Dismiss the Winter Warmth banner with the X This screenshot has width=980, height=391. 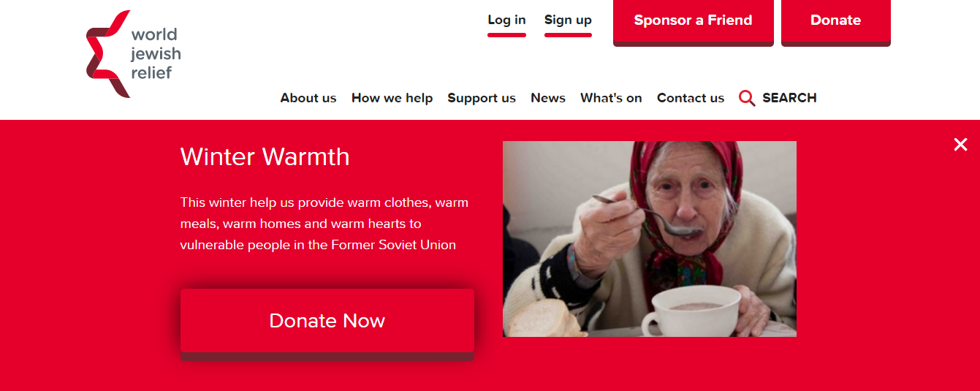coord(960,144)
